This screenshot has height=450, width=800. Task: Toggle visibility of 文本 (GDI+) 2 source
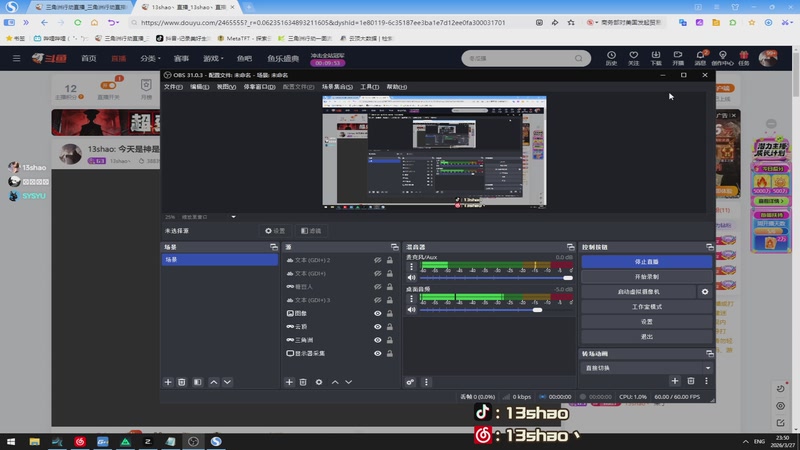pos(378,260)
